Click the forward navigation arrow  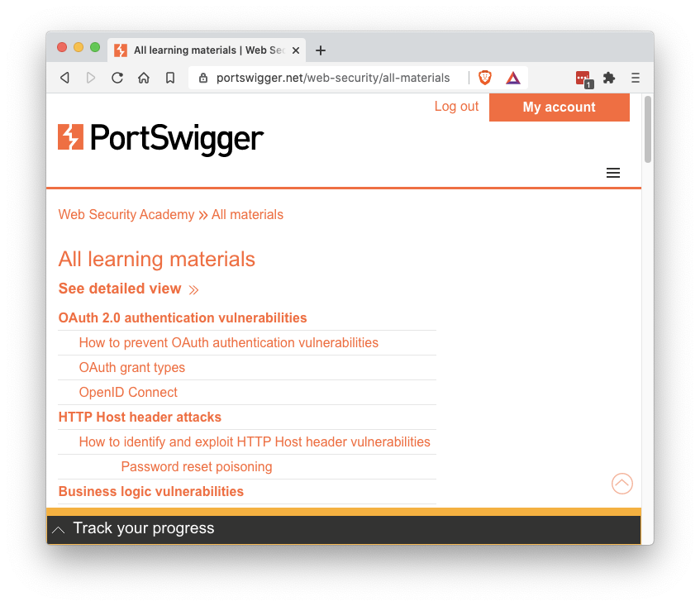click(x=91, y=78)
